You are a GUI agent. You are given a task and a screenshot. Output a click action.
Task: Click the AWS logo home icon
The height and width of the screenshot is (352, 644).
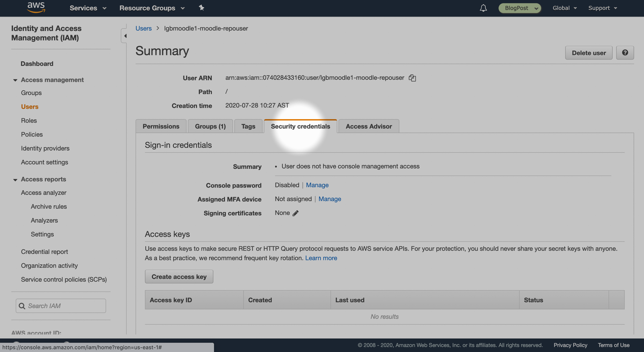click(36, 7)
